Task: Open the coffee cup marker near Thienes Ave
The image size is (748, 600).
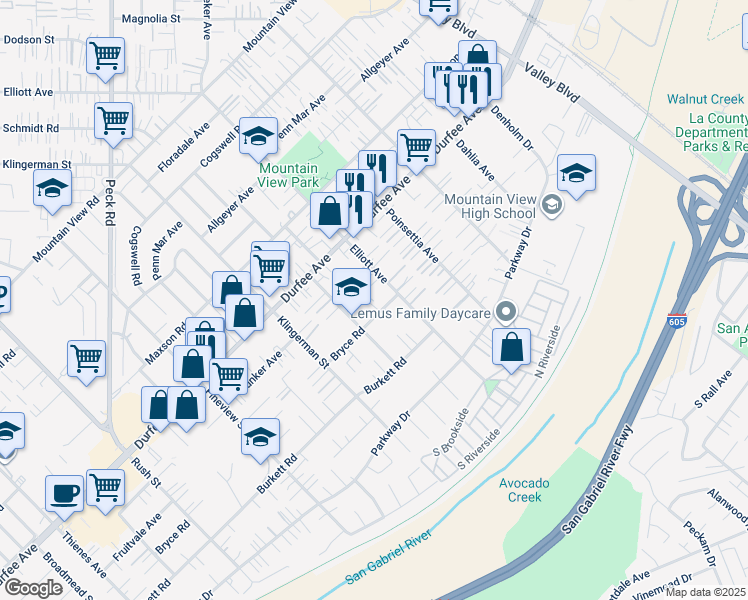Action: 64,496
